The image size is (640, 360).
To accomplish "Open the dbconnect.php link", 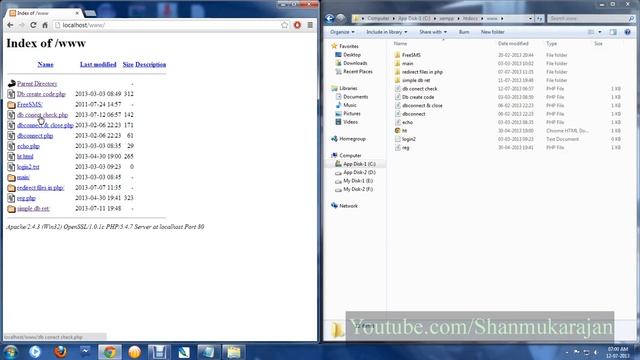I will coord(35,136).
